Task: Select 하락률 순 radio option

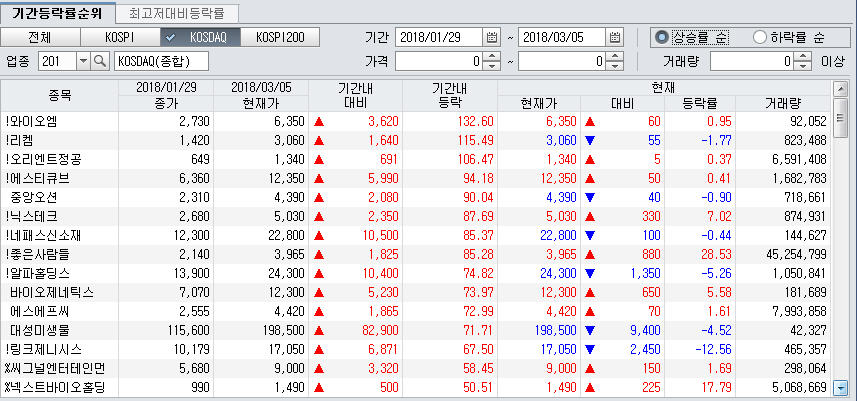Action: click(789, 37)
